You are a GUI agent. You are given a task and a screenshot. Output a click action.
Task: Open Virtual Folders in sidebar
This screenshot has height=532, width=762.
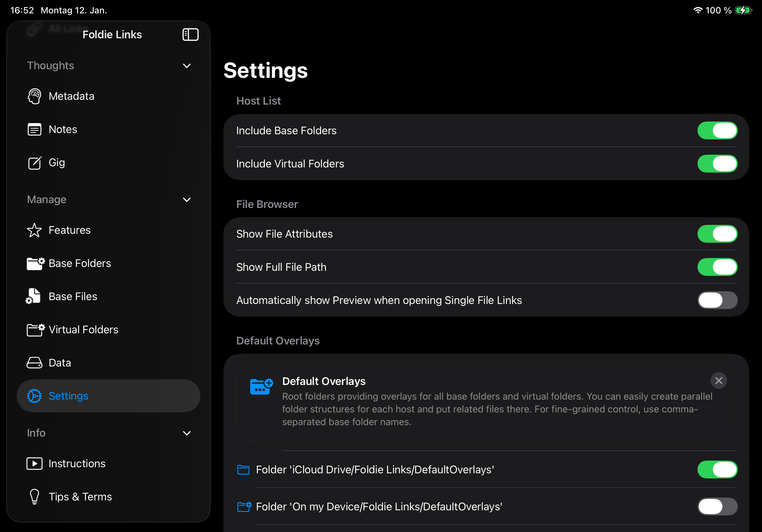pos(83,330)
